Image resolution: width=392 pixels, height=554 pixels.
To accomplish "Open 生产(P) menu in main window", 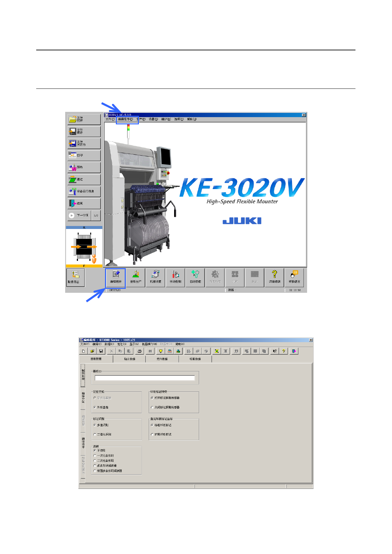I will (x=141, y=119).
